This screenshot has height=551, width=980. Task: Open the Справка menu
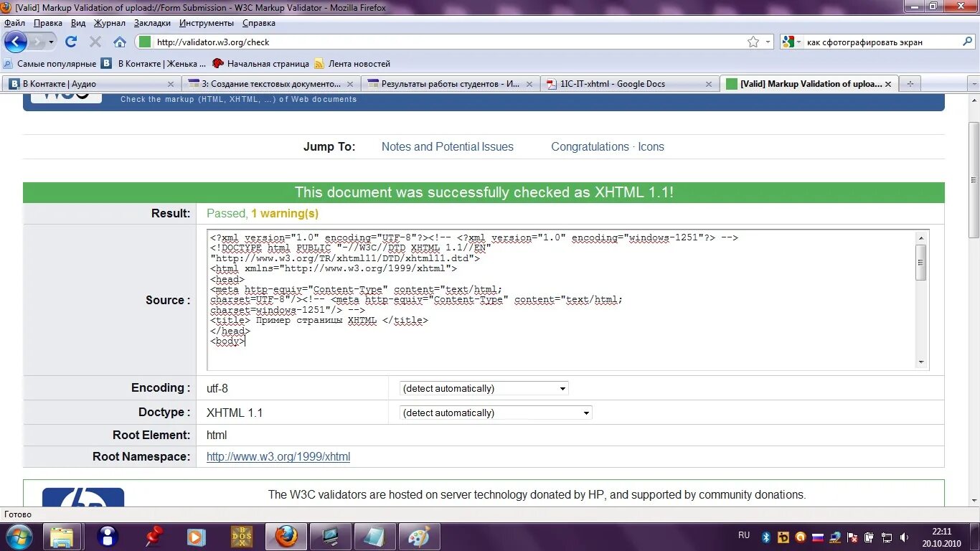coord(259,23)
